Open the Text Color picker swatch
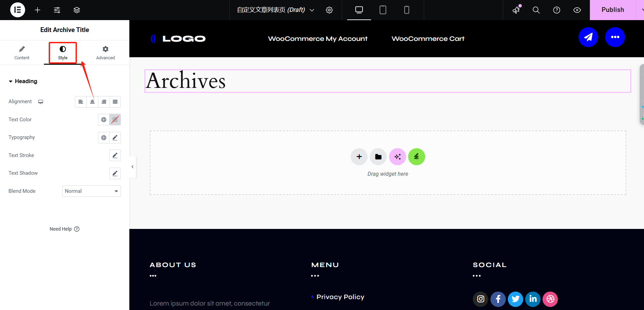 (115, 120)
